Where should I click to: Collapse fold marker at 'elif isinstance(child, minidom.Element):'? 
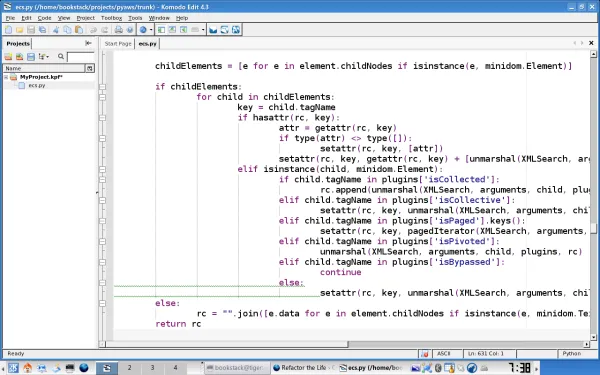(x=102, y=169)
